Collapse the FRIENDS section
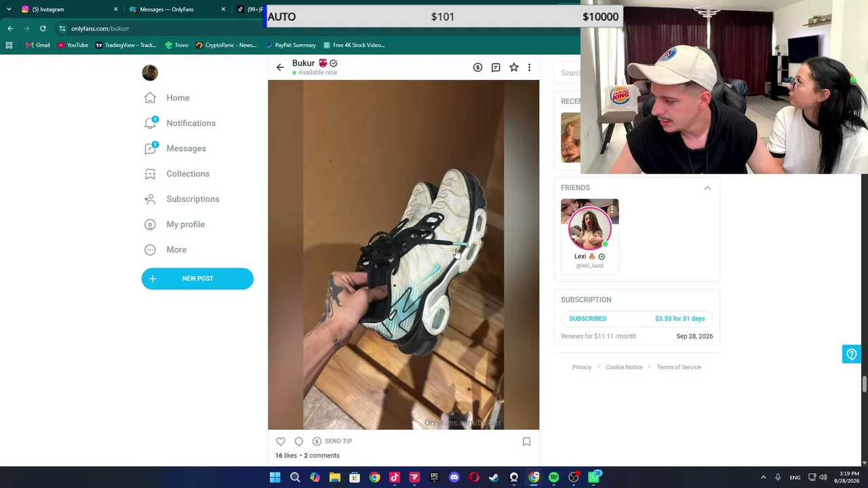The height and width of the screenshot is (488, 868). pyautogui.click(x=707, y=188)
